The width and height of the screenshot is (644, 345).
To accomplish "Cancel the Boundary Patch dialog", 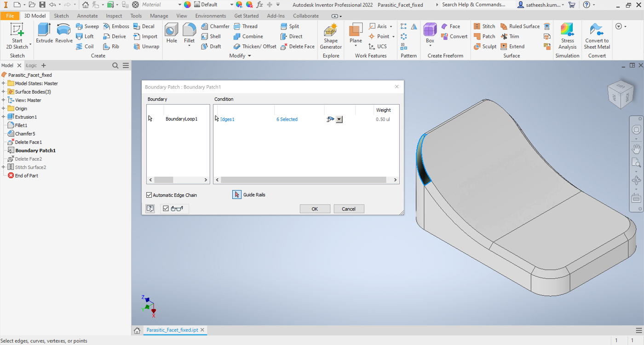I will [x=349, y=209].
